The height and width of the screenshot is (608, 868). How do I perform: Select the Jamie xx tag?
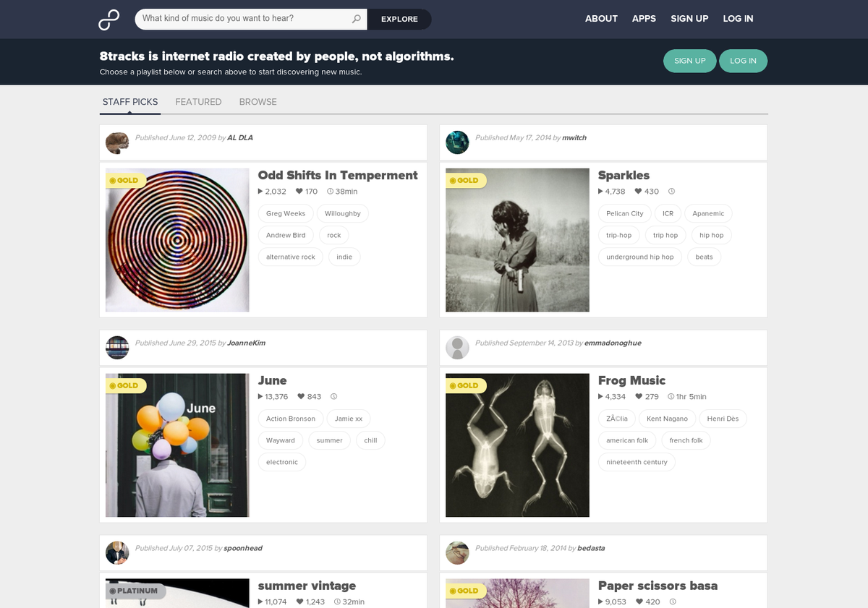349,419
